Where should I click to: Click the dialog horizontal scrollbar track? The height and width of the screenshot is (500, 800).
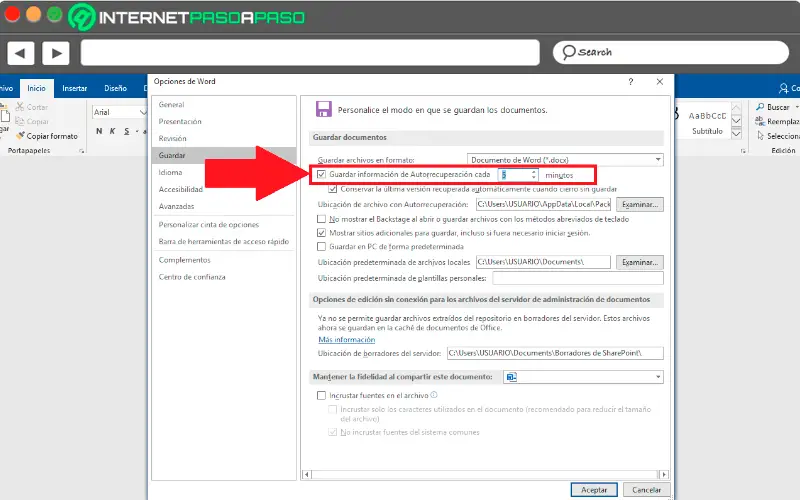pos(485,474)
